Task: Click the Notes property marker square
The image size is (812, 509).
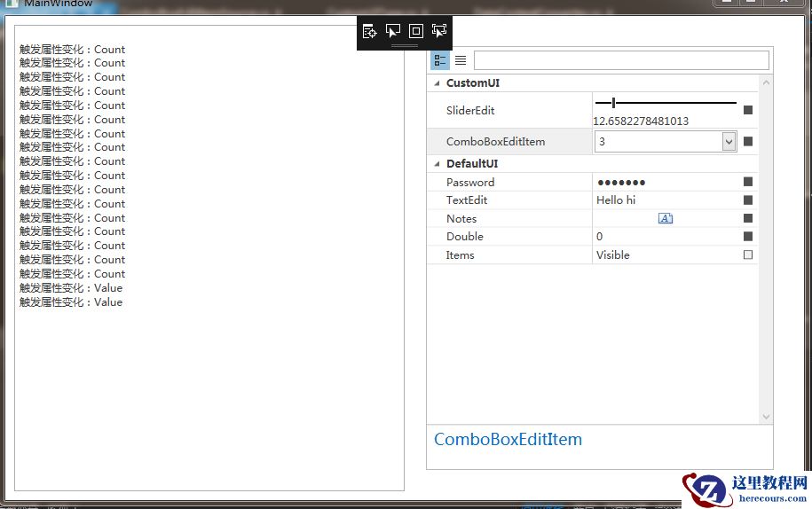Action: pos(748,218)
